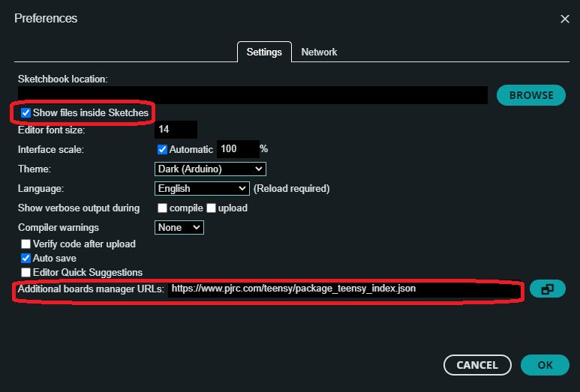580x392 pixels.
Task: Click the BROWSE button for sketchbook location
Action: tap(531, 95)
